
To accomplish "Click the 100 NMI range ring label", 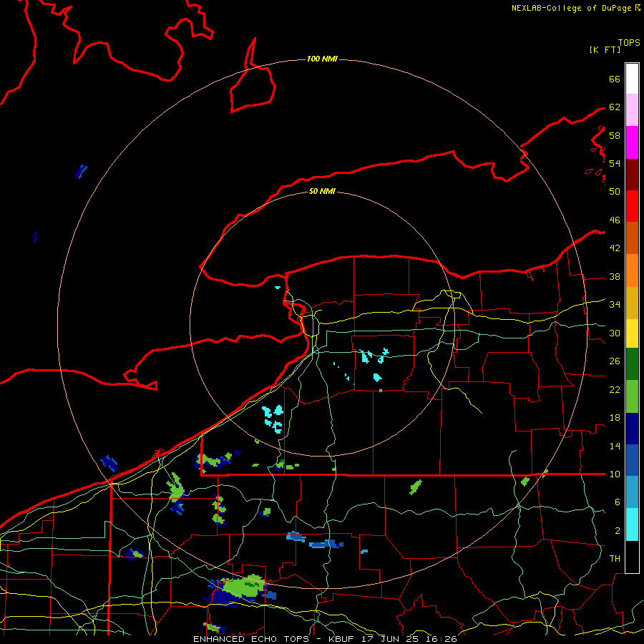I will (322, 59).
